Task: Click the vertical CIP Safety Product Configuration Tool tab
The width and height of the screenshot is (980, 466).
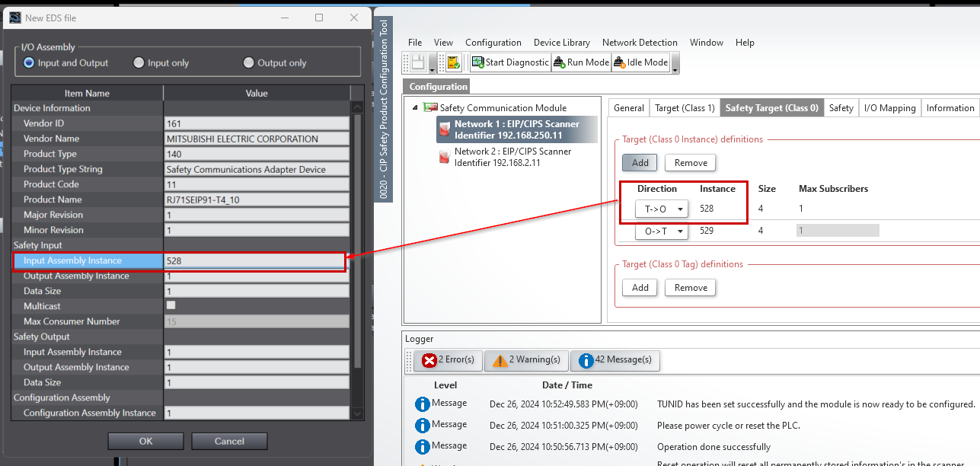Action: 384,109
